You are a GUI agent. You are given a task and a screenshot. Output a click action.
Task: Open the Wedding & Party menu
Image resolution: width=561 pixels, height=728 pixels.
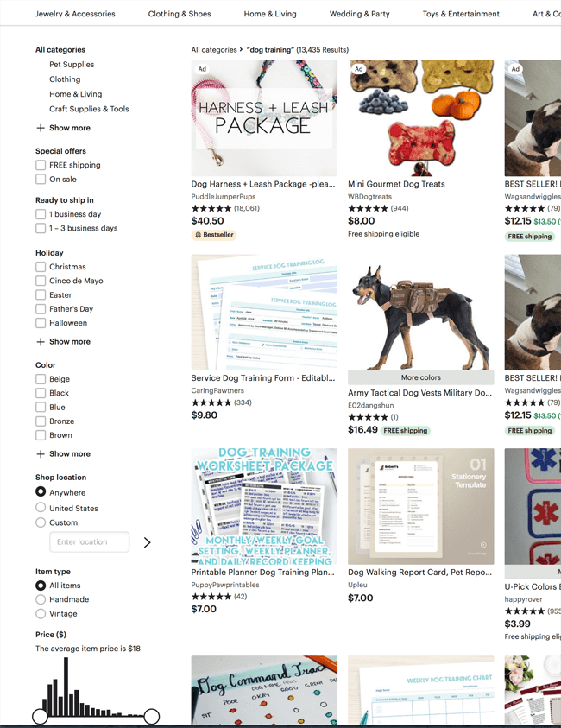[360, 14]
